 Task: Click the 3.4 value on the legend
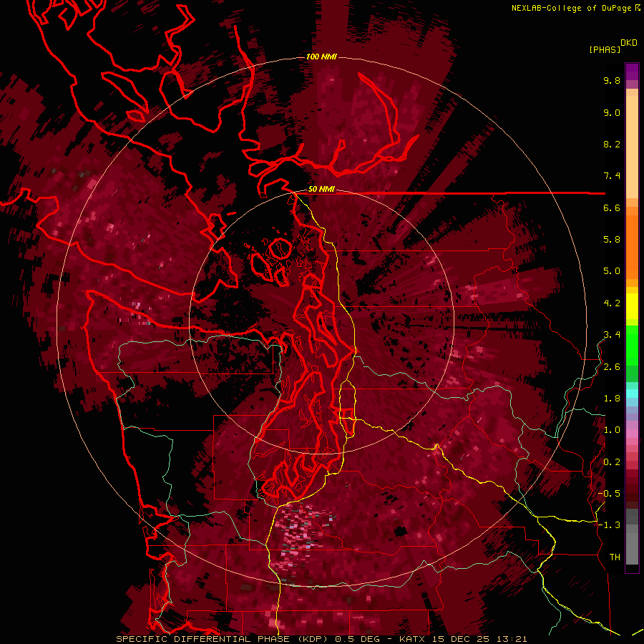coord(612,335)
